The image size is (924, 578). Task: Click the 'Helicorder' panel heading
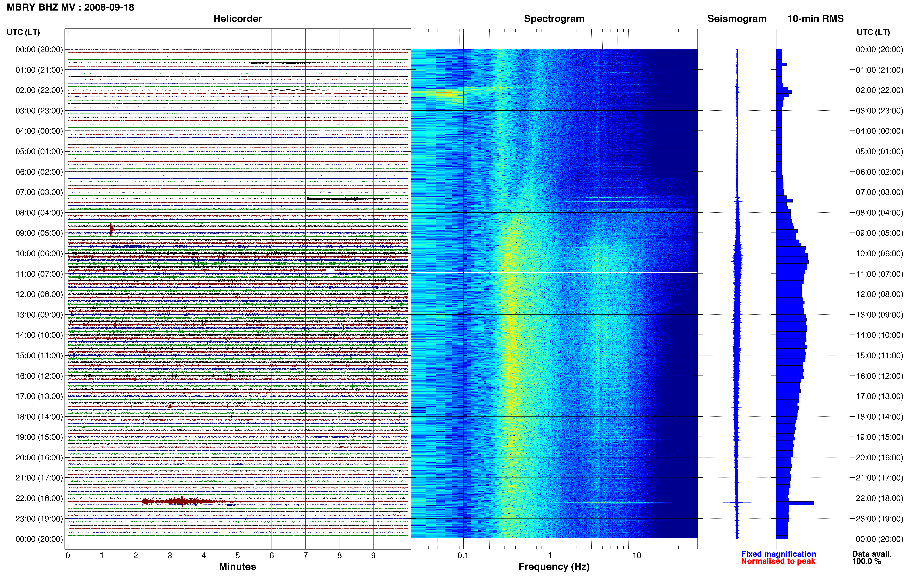click(238, 19)
